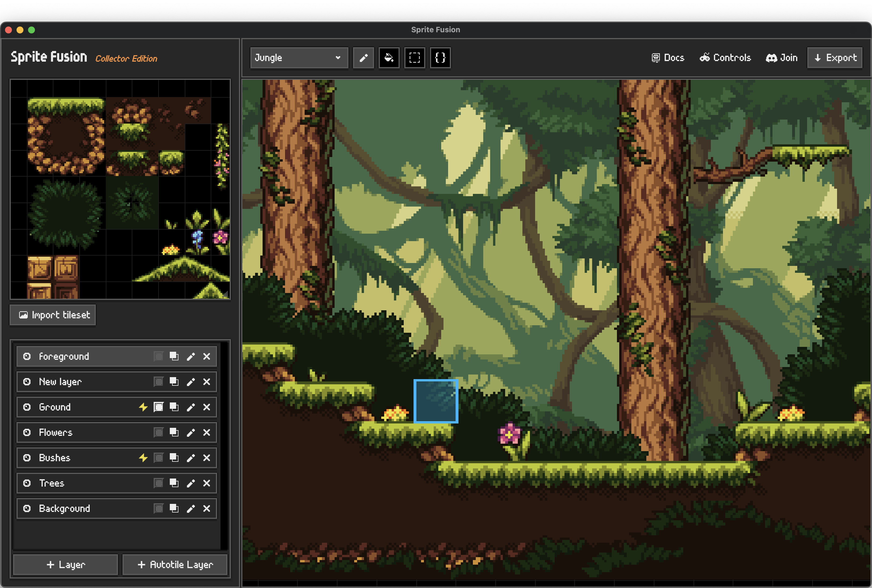Rename New layer via pencil icon
The width and height of the screenshot is (872, 588).
tap(191, 382)
